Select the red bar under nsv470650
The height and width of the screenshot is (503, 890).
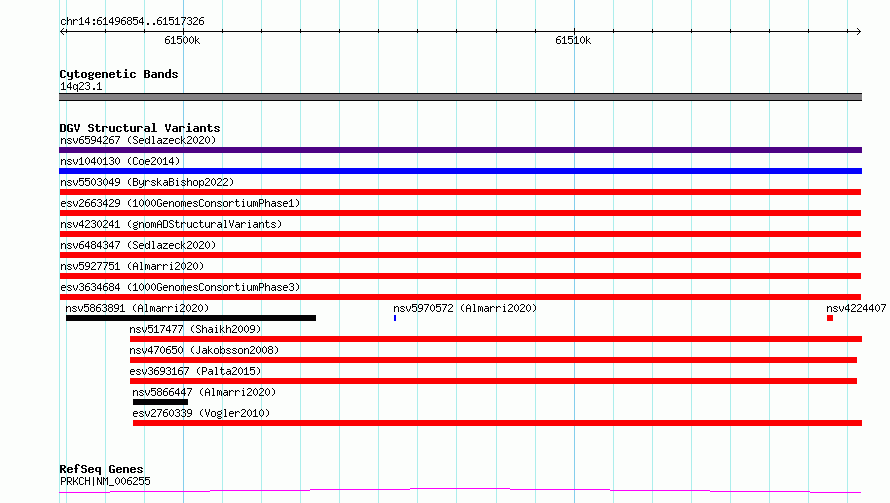click(x=493, y=360)
